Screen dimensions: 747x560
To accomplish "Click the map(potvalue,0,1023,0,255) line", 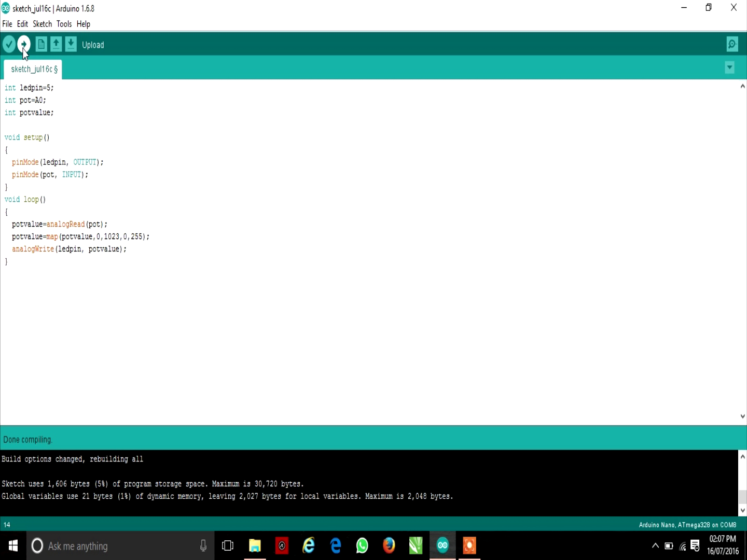I will (x=80, y=237).
